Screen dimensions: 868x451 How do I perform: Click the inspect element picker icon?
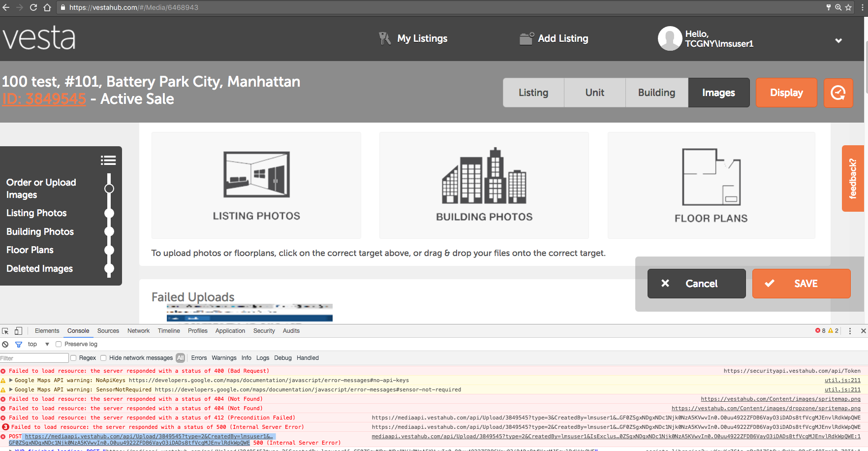[x=5, y=331]
